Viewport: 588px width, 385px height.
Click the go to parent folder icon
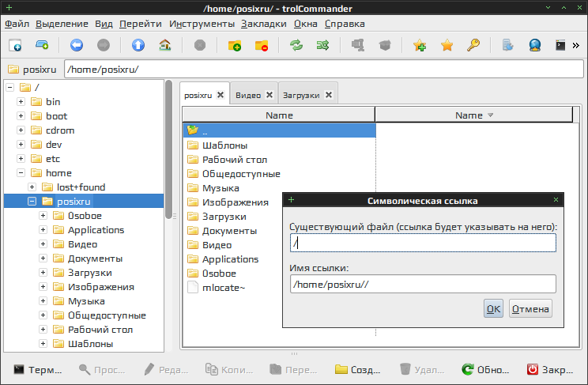pyautogui.click(x=138, y=45)
